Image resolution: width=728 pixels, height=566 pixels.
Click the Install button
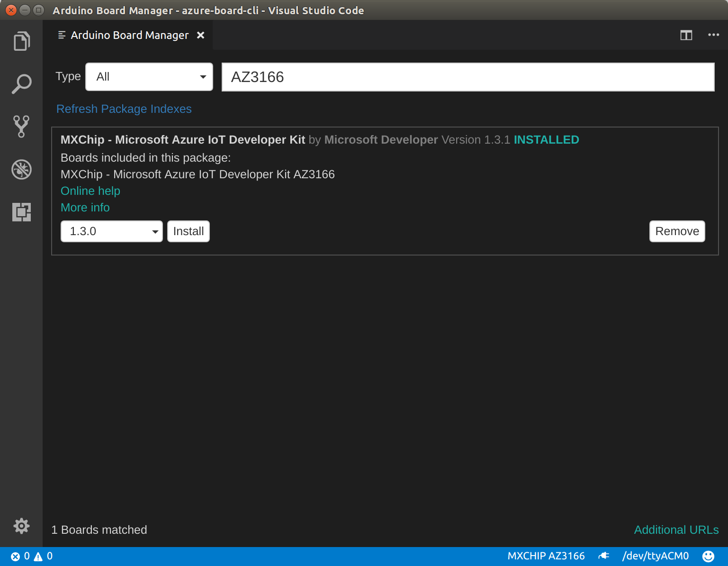(x=189, y=231)
